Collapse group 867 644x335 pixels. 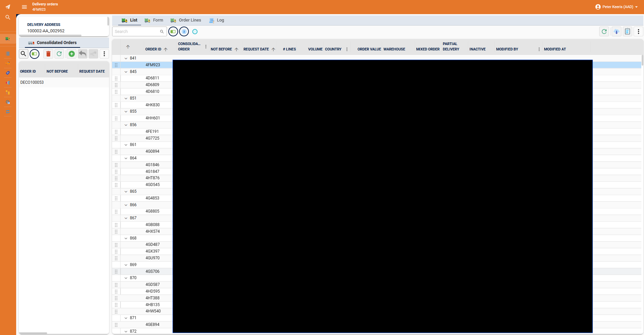tap(126, 218)
